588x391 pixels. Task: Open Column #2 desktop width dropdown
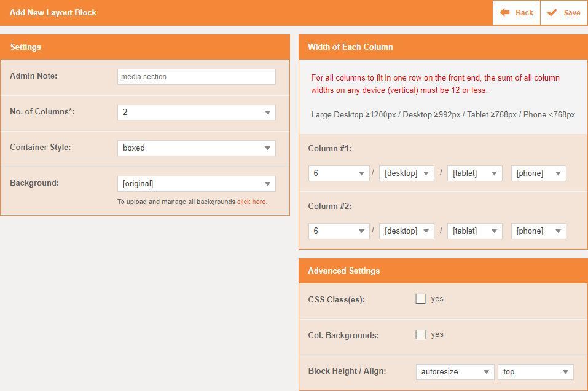coord(407,231)
